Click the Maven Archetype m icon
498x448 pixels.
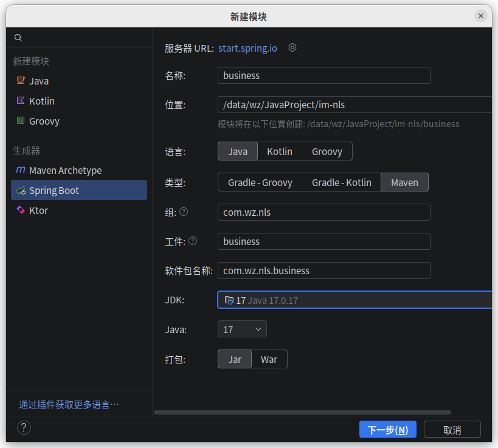coord(21,170)
